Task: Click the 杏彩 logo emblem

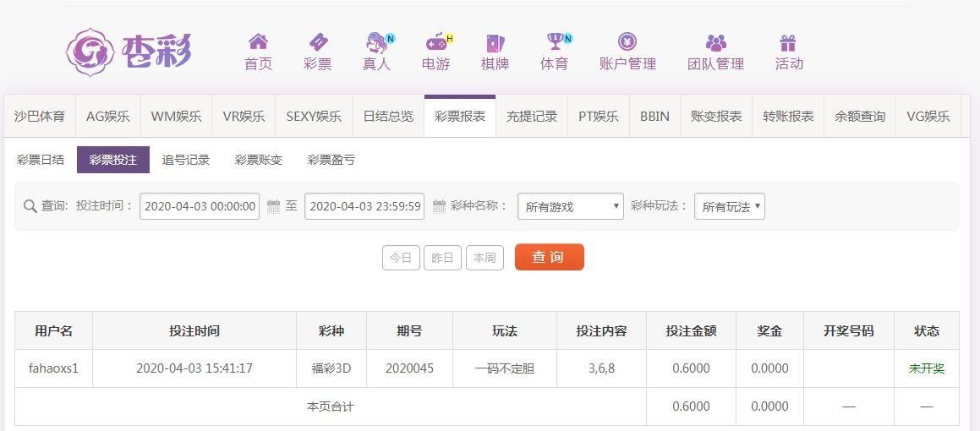Action: [90, 52]
